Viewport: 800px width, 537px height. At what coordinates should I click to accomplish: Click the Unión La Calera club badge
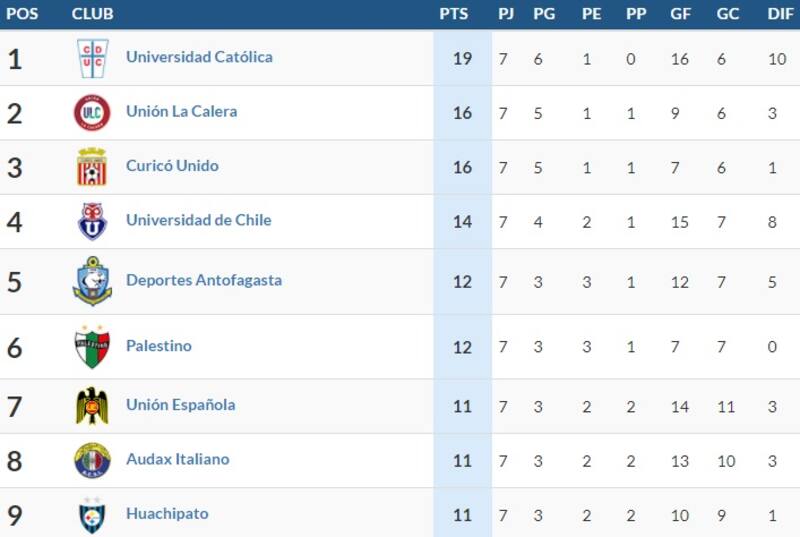pos(92,113)
